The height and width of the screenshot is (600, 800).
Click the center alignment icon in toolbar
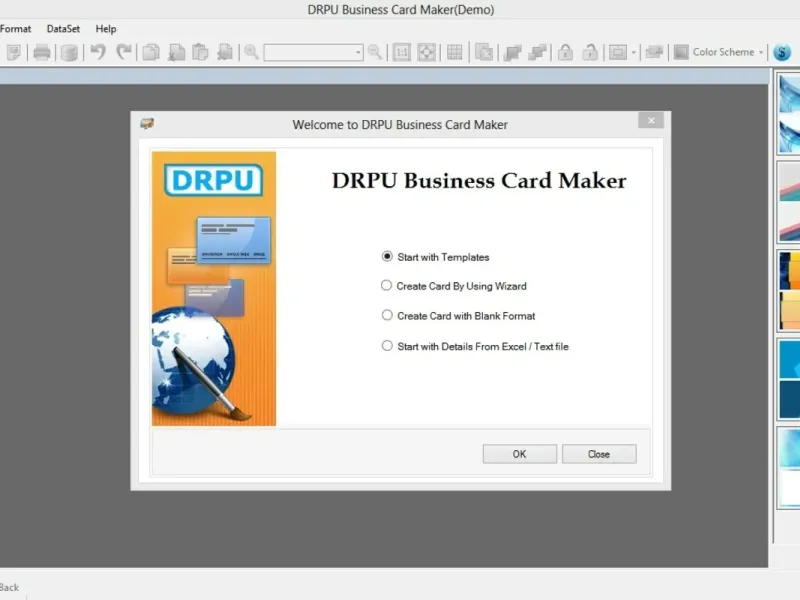618,52
